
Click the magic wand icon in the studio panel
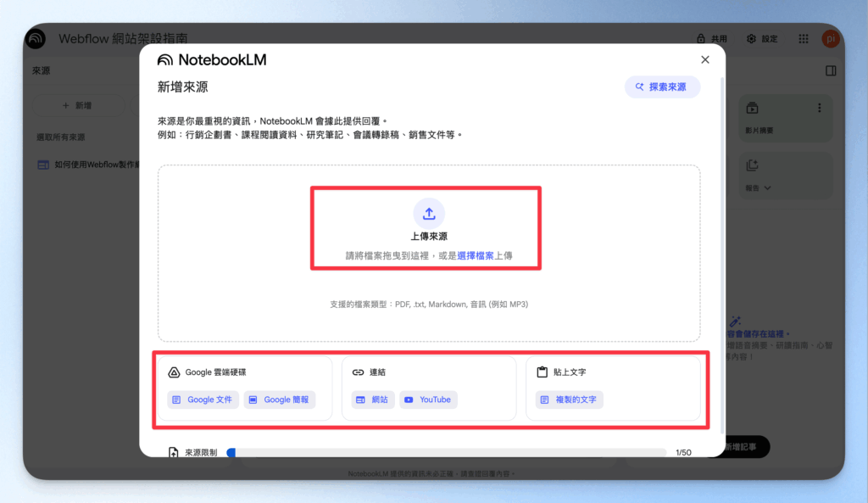click(x=735, y=321)
